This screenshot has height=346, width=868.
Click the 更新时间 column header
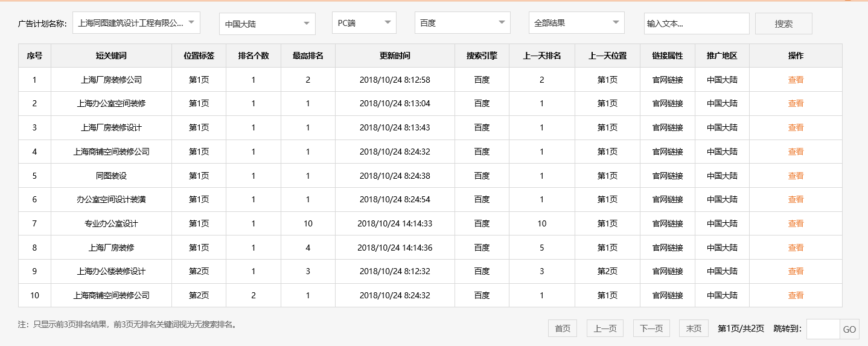395,56
